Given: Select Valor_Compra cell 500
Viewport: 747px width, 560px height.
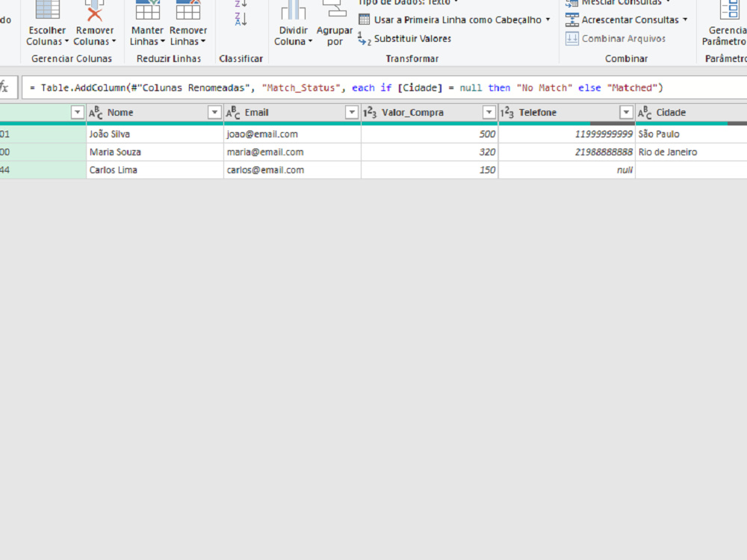Looking at the screenshot, I should [x=430, y=134].
